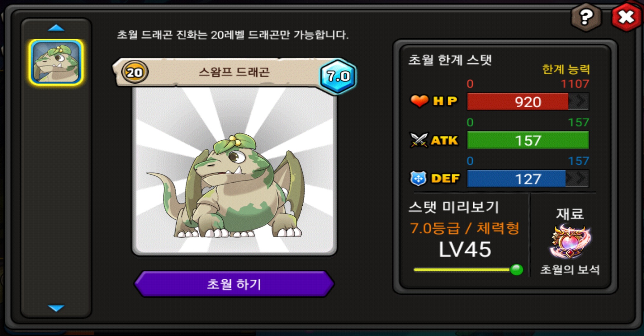
Task: Close the transcendence dialog with red X
Action: pos(627,17)
